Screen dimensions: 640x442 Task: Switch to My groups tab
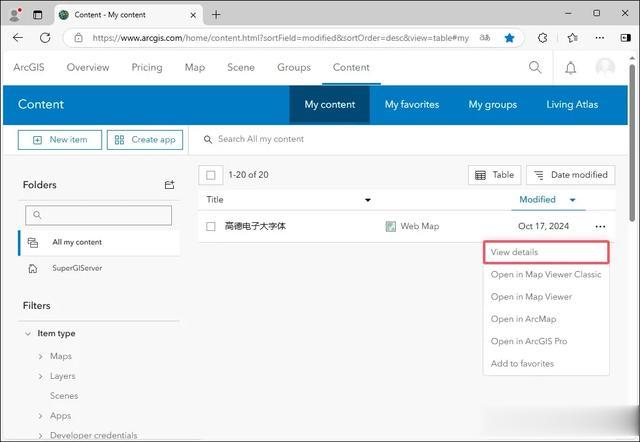493,104
